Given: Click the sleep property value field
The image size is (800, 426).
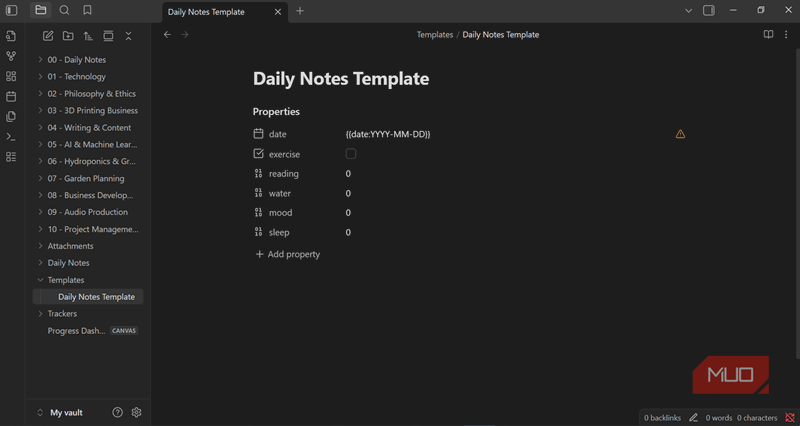Looking at the screenshot, I should point(348,232).
